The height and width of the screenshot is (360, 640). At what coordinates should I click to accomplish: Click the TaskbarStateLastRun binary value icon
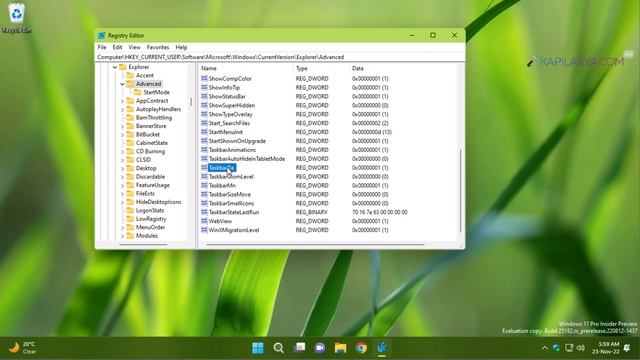(x=204, y=212)
